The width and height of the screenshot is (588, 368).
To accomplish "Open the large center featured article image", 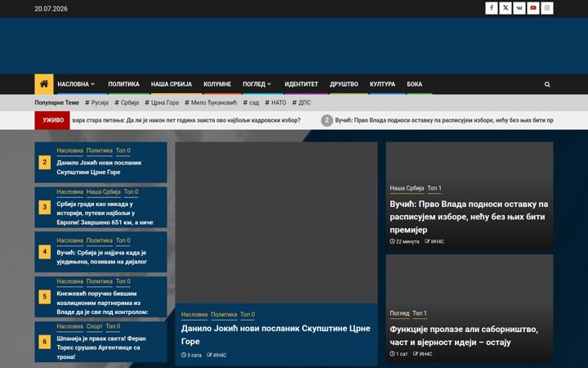I will [276, 222].
